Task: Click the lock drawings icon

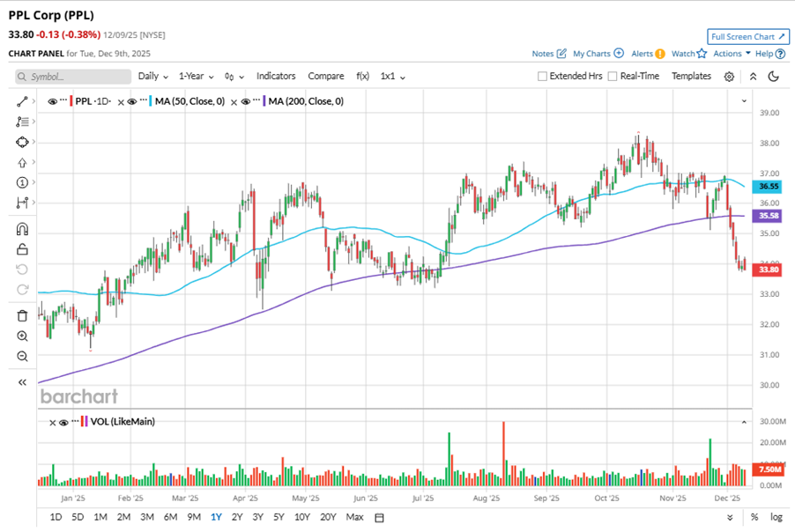Action: point(22,249)
